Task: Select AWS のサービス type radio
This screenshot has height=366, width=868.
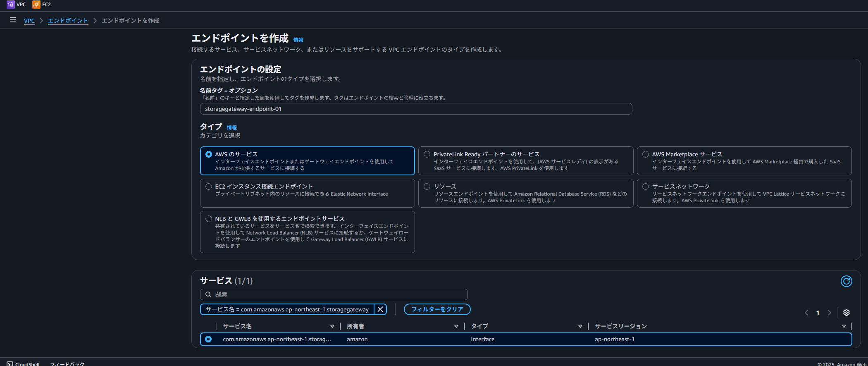Action: (209, 154)
